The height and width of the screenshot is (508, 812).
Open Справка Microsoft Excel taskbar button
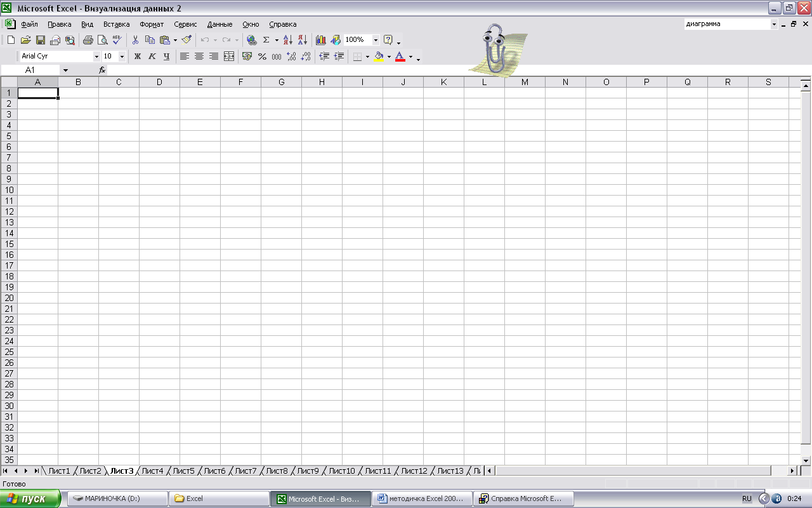[523, 498]
